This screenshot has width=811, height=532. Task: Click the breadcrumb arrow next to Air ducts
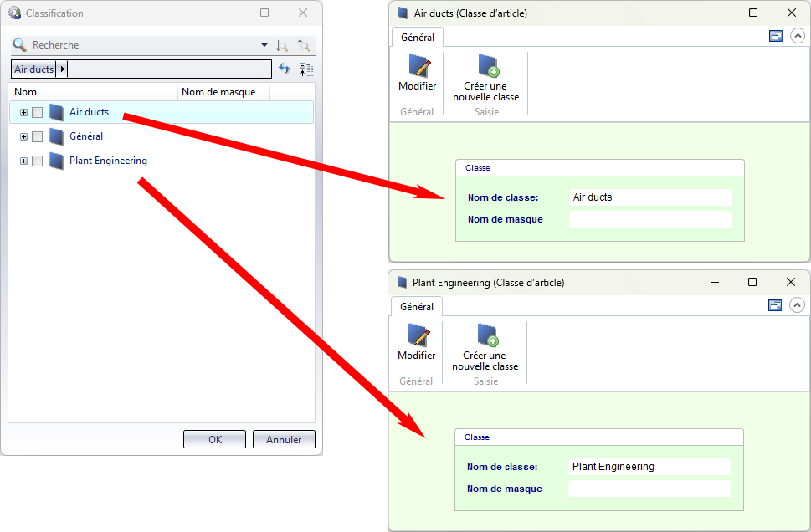[x=62, y=69]
